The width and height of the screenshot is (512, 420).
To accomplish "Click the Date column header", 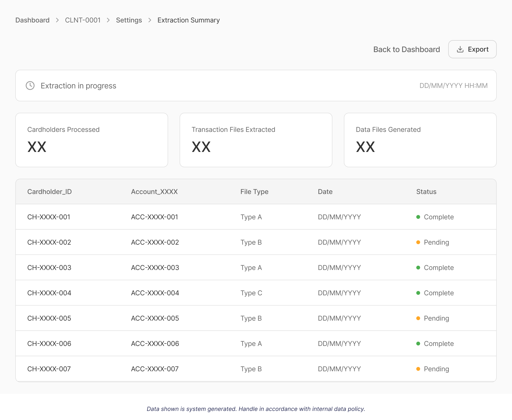I will [x=325, y=192].
